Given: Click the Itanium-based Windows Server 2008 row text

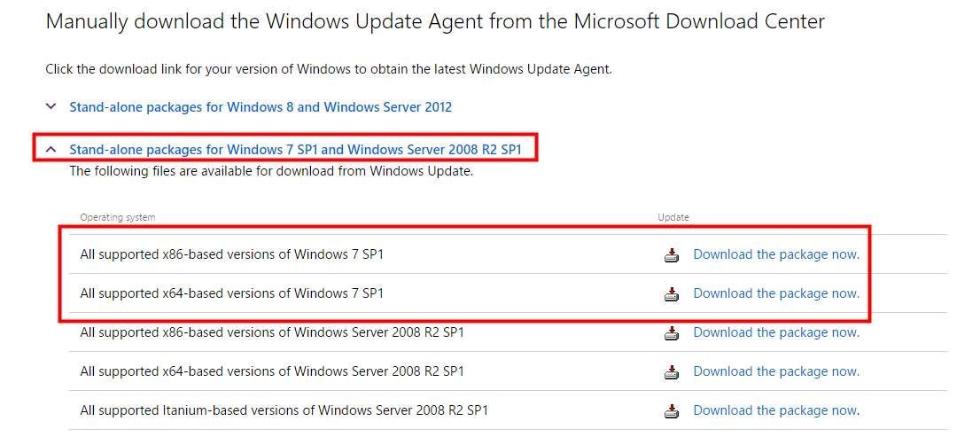Looking at the screenshot, I should 284,410.
